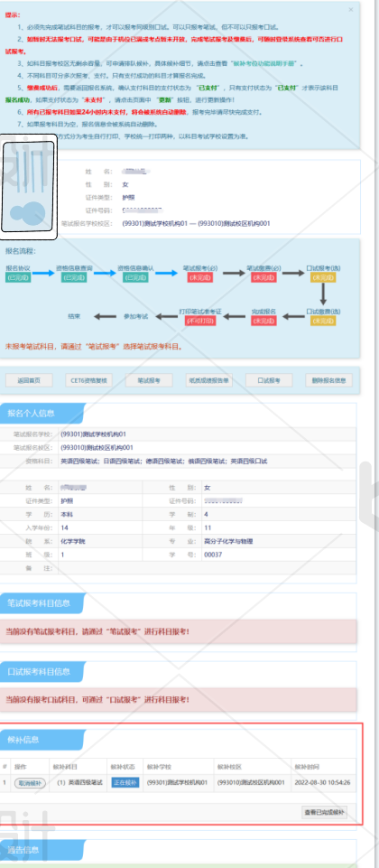This screenshot has height=868, width=379.
Task: Click the 笔试缴费(必) flow step
Action: click(x=263, y=273)
